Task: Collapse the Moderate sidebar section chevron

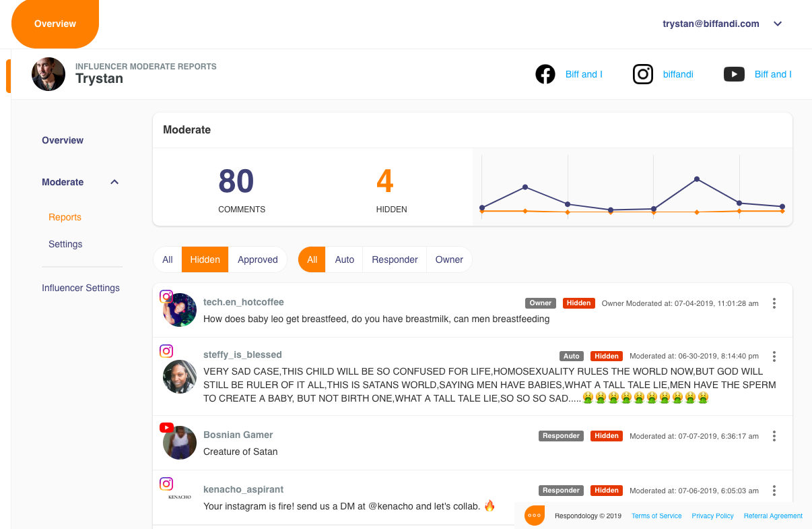Action: click(x=114, y=182)
